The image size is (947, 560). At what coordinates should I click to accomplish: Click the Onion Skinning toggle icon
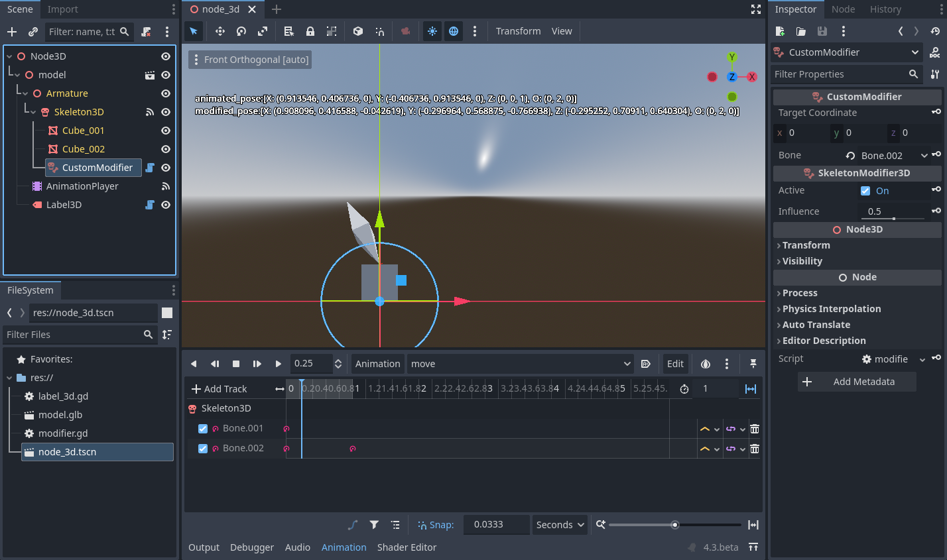pos(706,364)
